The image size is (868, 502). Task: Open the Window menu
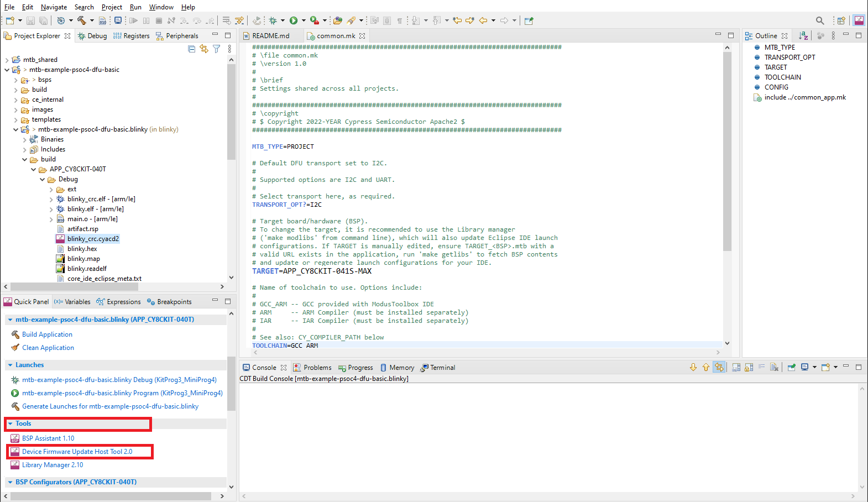161,7
